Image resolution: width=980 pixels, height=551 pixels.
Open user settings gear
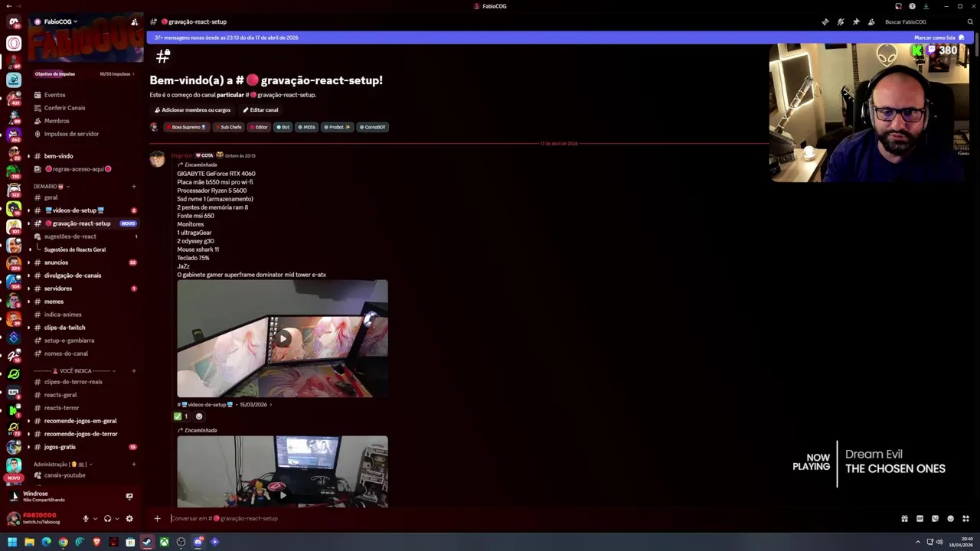coord(129,518)
